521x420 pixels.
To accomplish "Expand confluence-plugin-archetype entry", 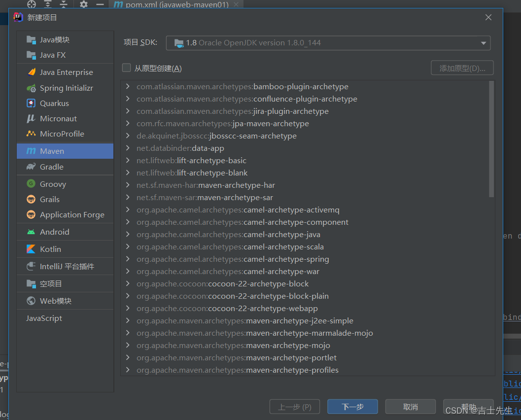I will (x=128, y=99).
